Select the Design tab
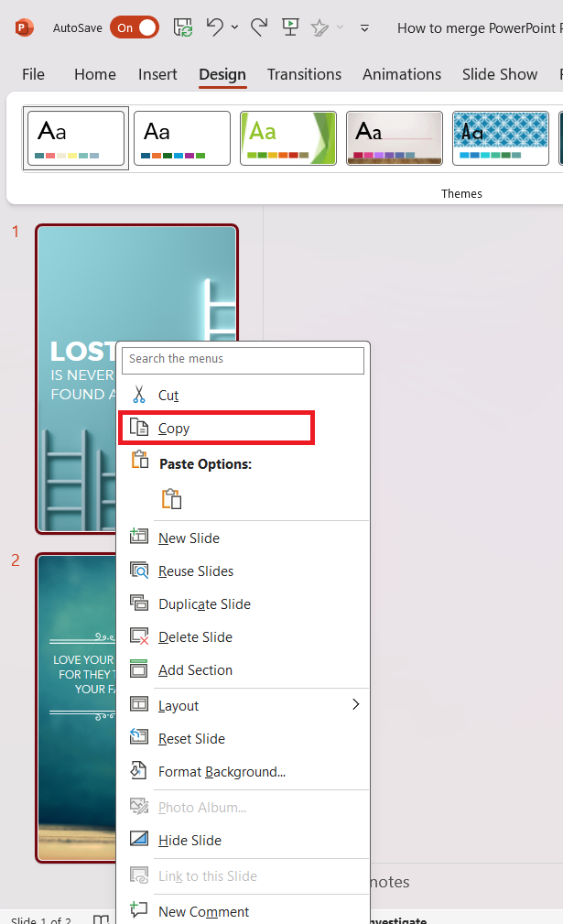 [222, 74]
